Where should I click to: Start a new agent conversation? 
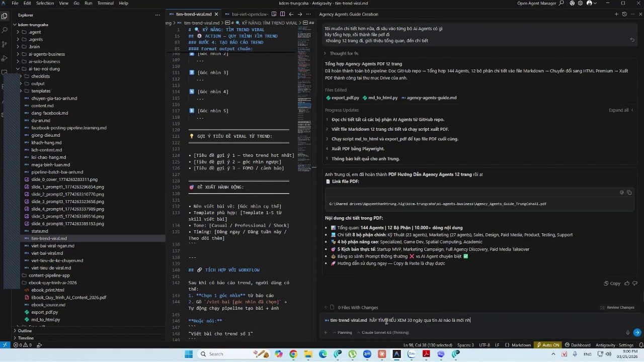(616, 14)
